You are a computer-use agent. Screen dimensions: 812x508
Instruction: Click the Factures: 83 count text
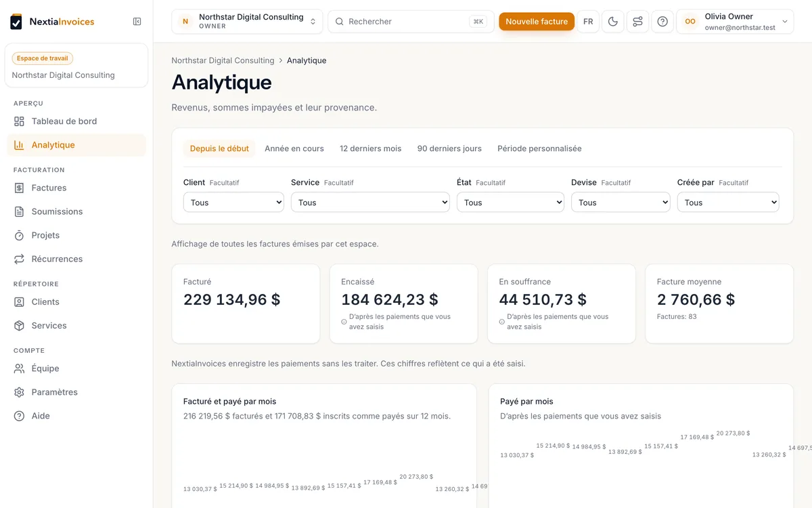point(677,316)
